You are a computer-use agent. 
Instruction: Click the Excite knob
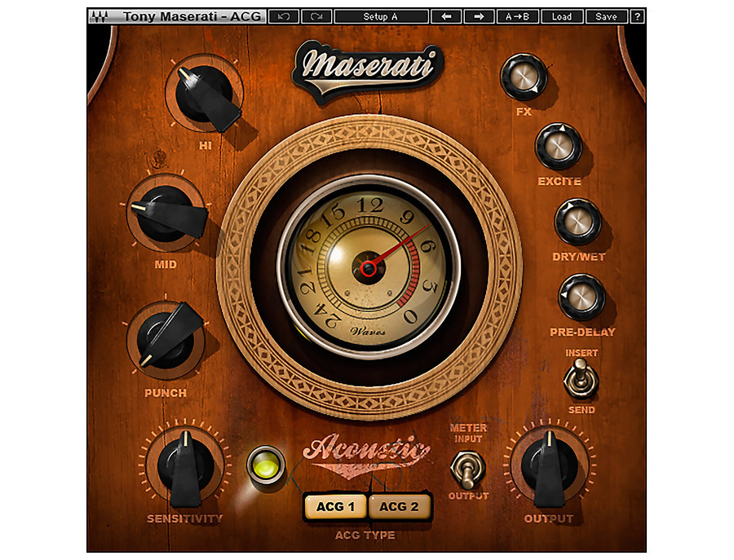559,147
